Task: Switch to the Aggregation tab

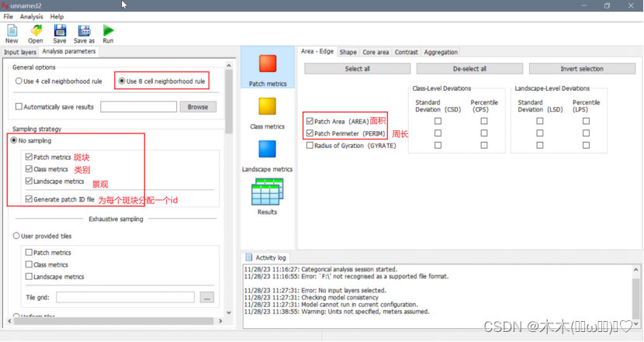Action: point(441,52)
